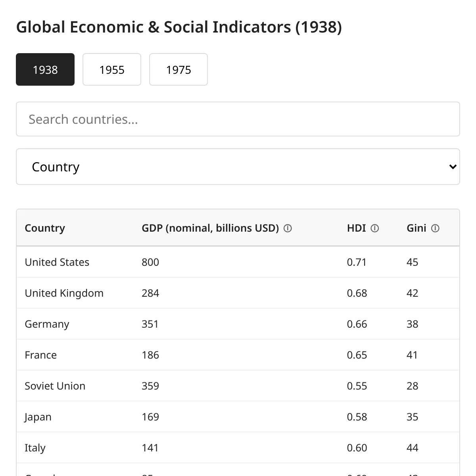Click the Italy row entry
Image resolution: width=476 pixels, height=476 pixels.
pos(238,448)
